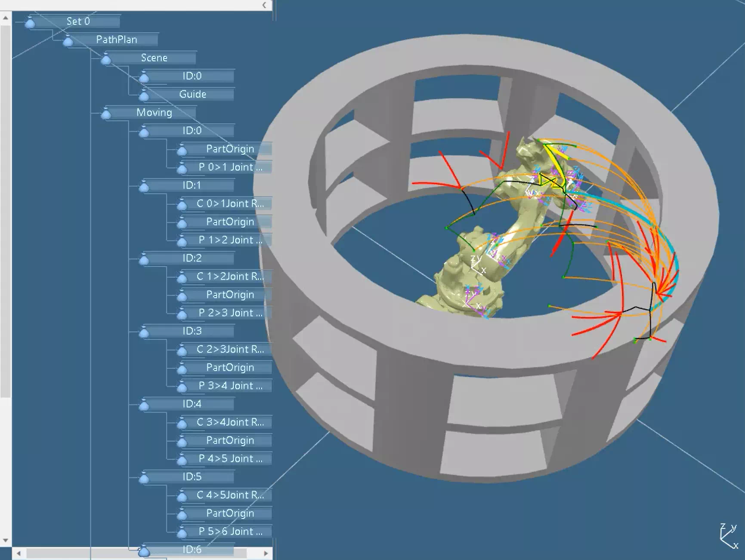Click the PathPlan node icon
Image resolution: width=745 pixels, height=560 pixels.
coord(68,41)
